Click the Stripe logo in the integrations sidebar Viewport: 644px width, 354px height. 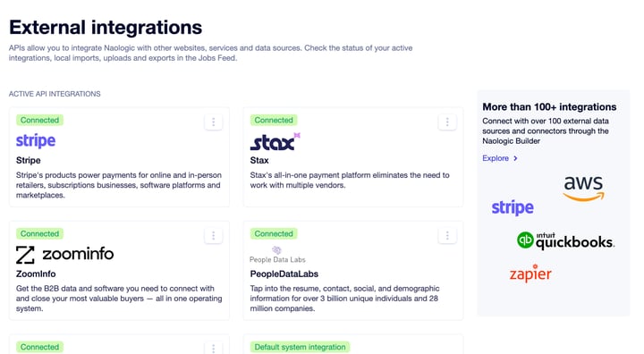point(513,207)
